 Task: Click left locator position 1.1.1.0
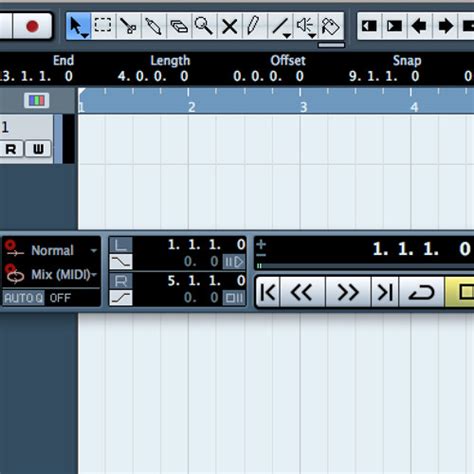[206, 245]
